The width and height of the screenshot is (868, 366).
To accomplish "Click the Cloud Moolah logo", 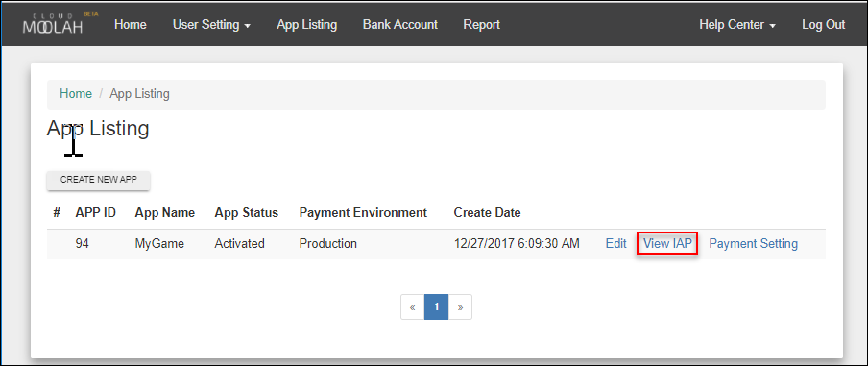I will click(60, 23).
